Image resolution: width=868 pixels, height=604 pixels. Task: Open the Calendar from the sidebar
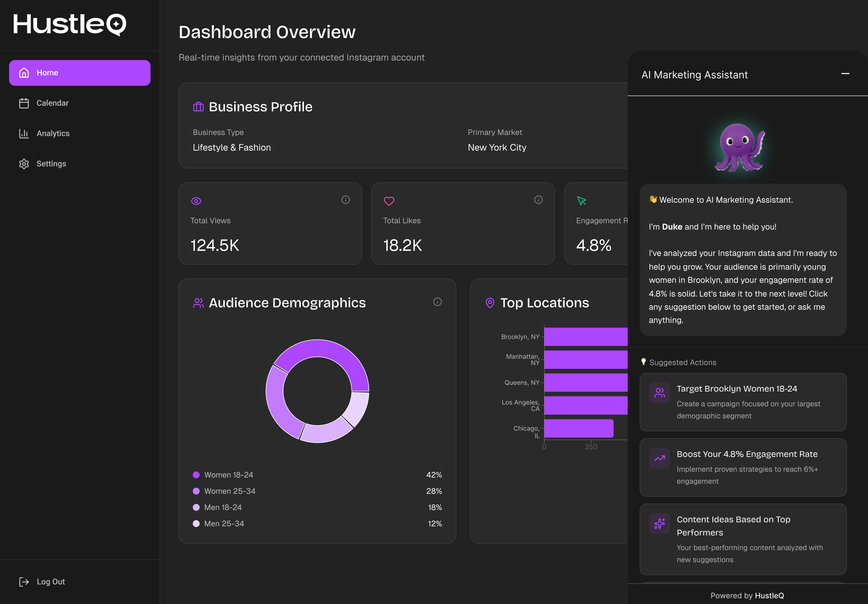tap(53, 103)
